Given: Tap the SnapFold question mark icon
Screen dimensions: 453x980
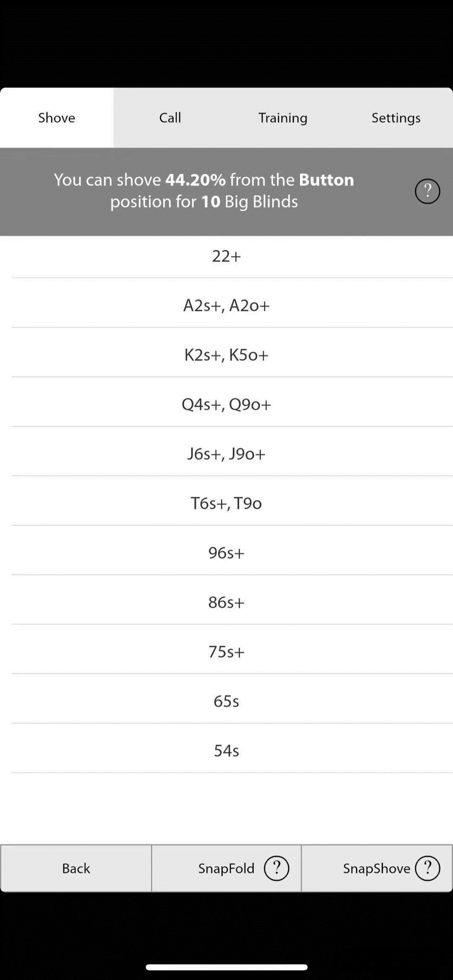Looking at the screenshot, I should click(276, 868).
